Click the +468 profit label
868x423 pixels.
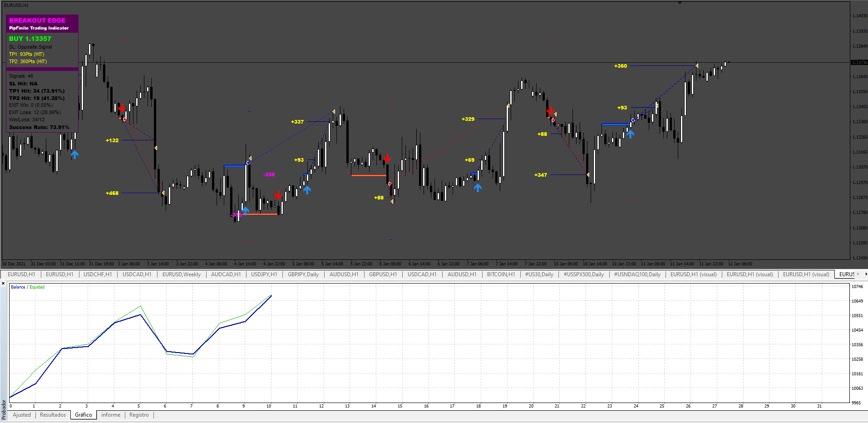point(112,193)
